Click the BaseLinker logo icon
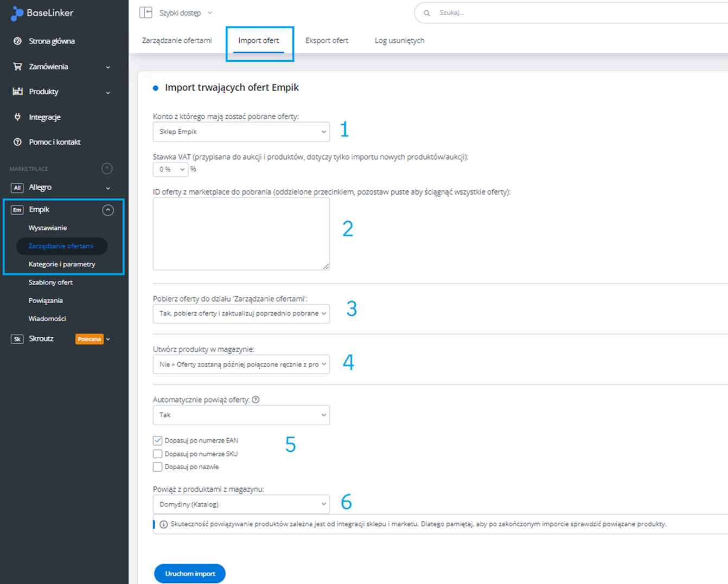 pyautogui.click(x=17, y=14)
